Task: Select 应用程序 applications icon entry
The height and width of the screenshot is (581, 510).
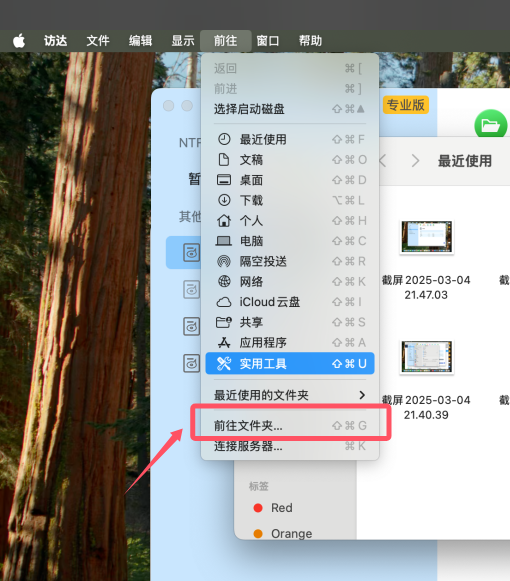Action: [x=290, y=342]
